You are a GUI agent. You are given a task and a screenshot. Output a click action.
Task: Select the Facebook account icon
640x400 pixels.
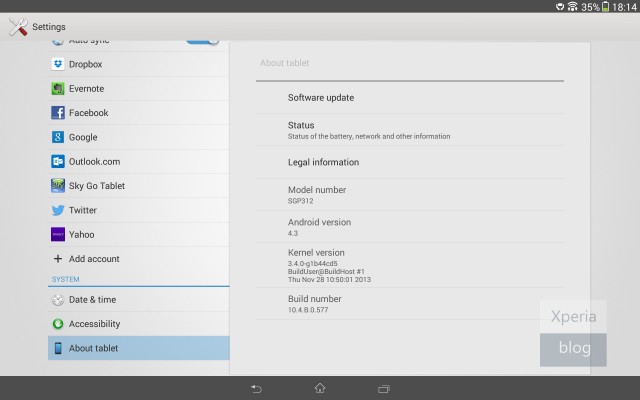[x=58, y=113]
